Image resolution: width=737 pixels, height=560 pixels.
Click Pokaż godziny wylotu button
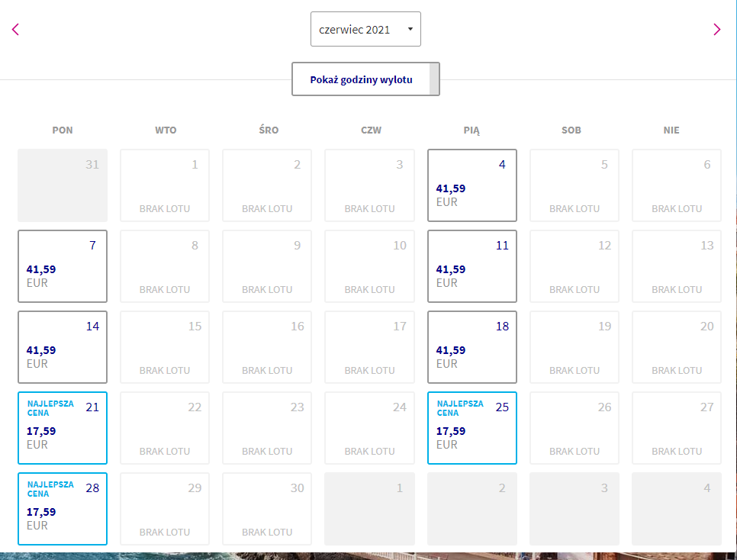(x=365, y=79)
